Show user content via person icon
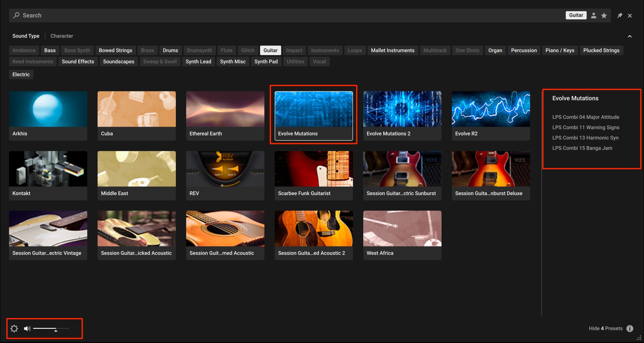Screen dimensions: 644x343 (593, 15)
